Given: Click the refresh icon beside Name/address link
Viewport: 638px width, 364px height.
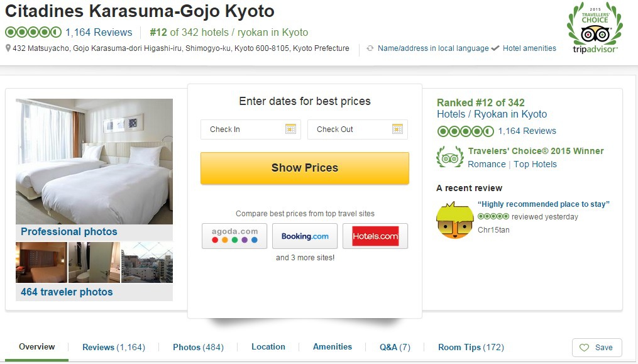Looking at the screenshot, I should coord(370,48).
